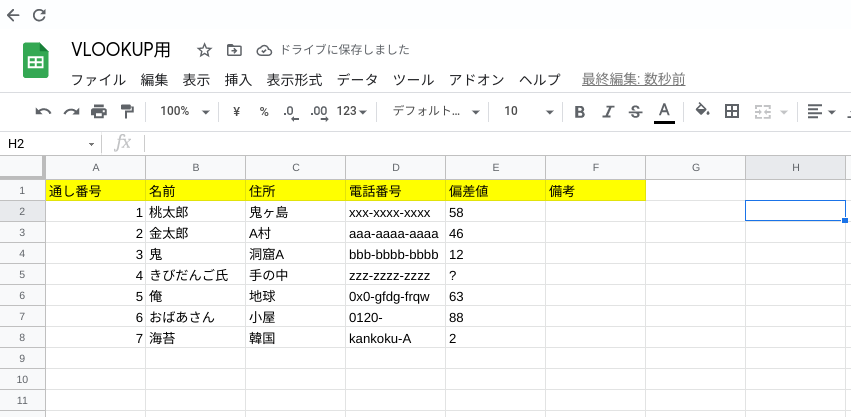Screen dimensions: 851x417
Task: Open the borders menu
Action: (x=732, y=112)
